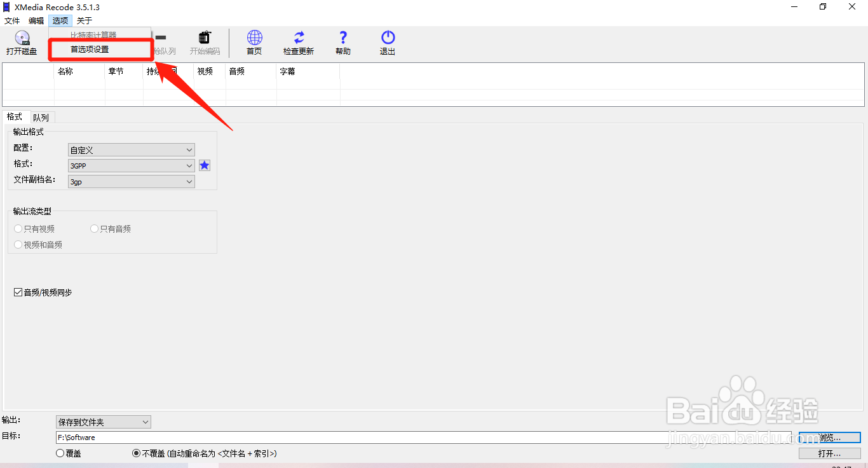Open the 文件 menu
This screenshot has width=868, height=468.
[x=12, y=21]
